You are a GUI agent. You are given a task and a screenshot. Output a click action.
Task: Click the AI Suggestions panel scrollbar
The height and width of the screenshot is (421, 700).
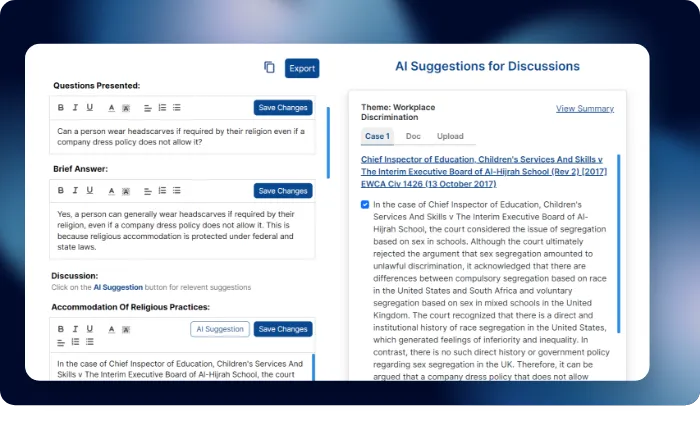(x=619, y=243)
